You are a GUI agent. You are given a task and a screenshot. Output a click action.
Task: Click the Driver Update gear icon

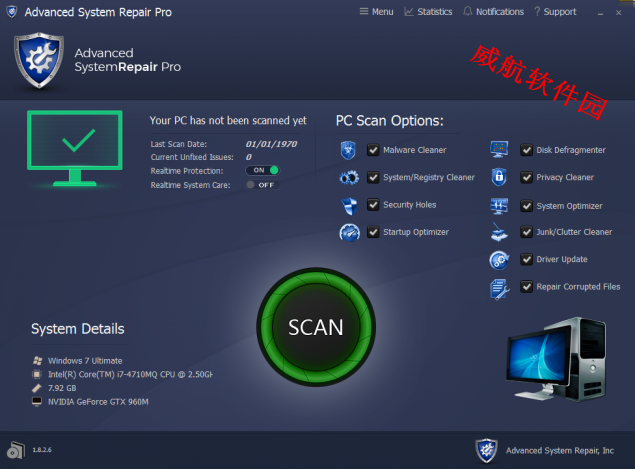click(x=499, y=260)
